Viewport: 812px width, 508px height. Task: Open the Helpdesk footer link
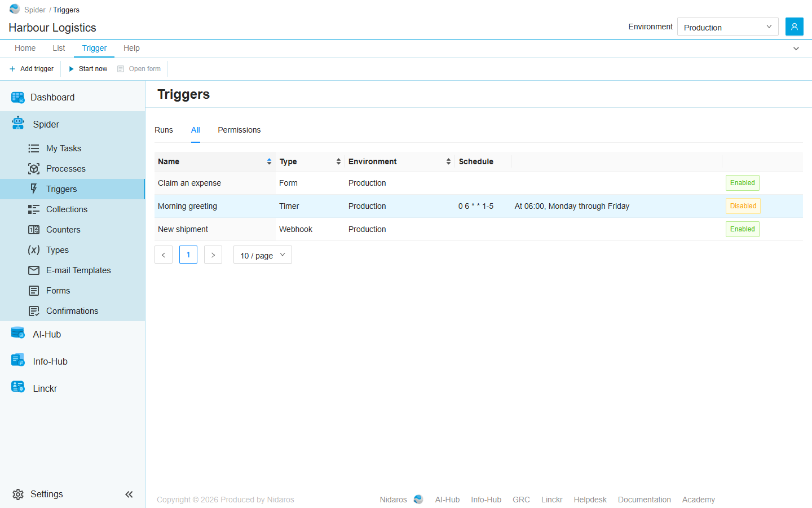590,500
